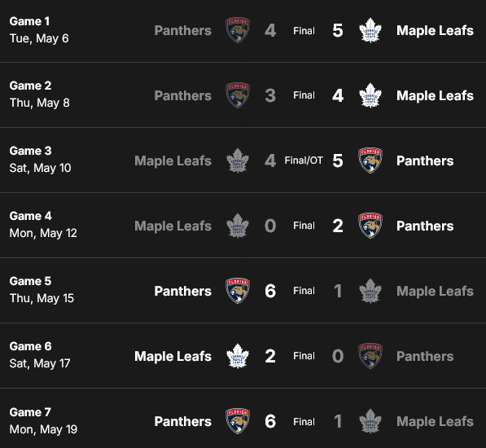
Task: Open the Game 3 Final/OT status
Action: [304, 160]
